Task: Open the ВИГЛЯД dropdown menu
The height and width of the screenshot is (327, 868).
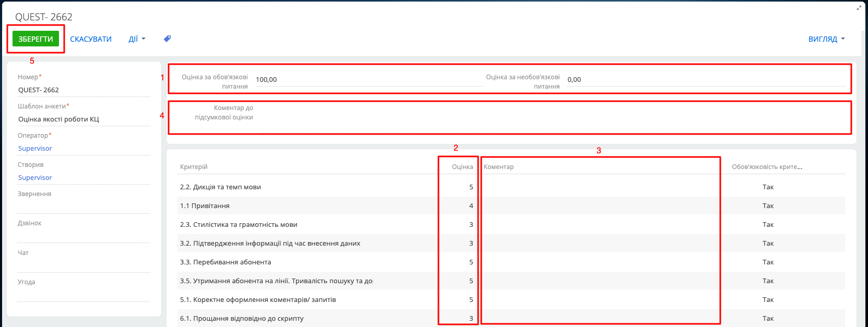Action: coord(826,39)
